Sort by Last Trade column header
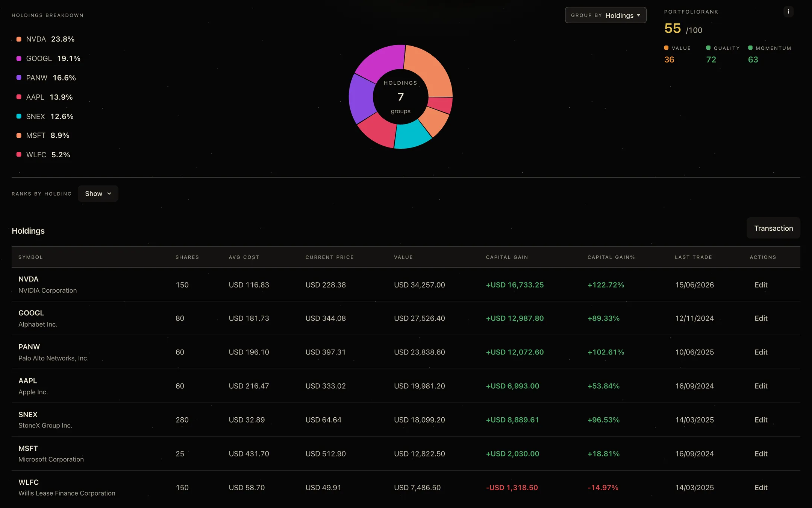This screenshot has width=812, height=508. [x=693, y=257]
